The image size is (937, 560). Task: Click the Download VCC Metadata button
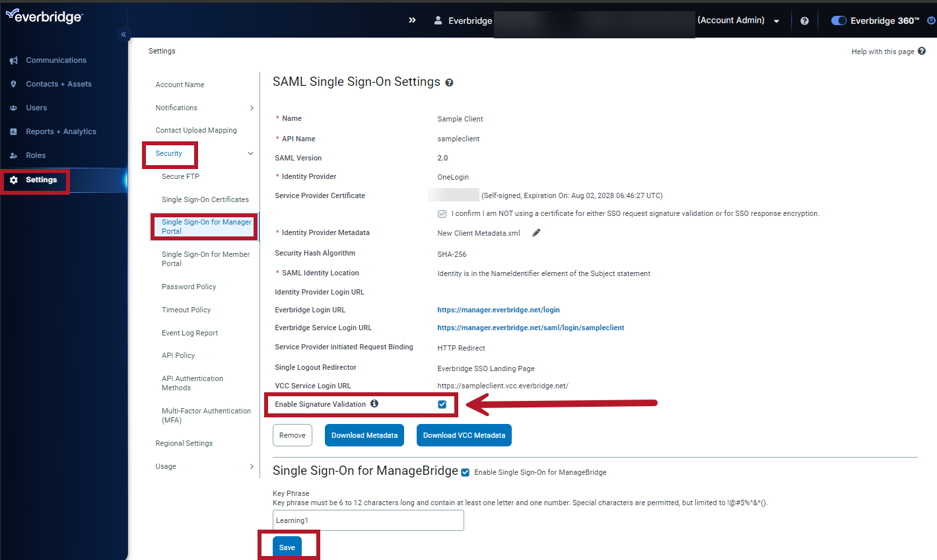(x=464, y=435)
